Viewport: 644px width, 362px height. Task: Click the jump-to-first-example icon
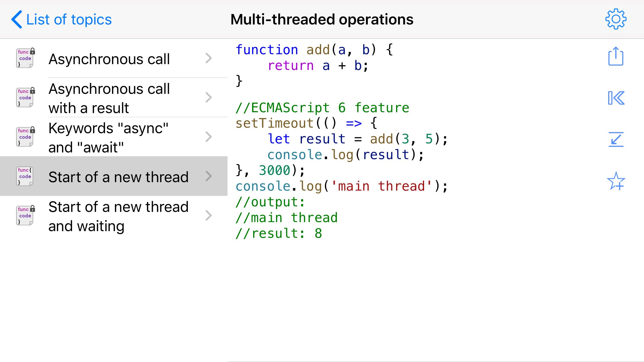coord(616,98)
